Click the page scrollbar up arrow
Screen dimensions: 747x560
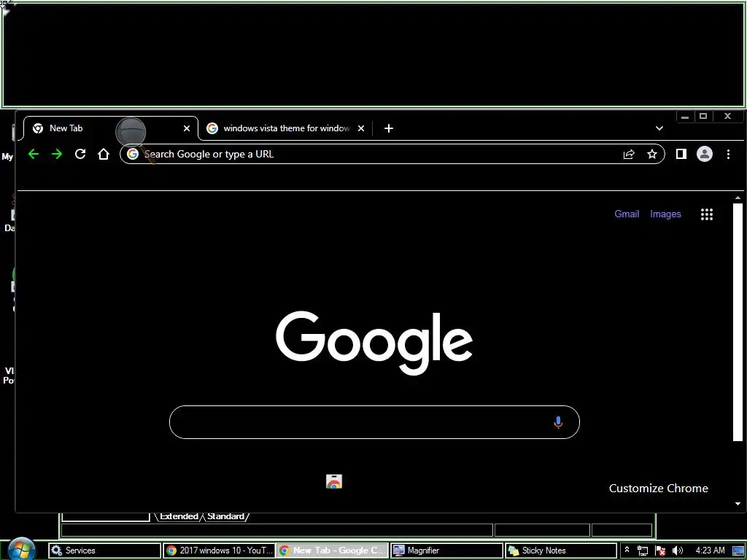point(738,198)
